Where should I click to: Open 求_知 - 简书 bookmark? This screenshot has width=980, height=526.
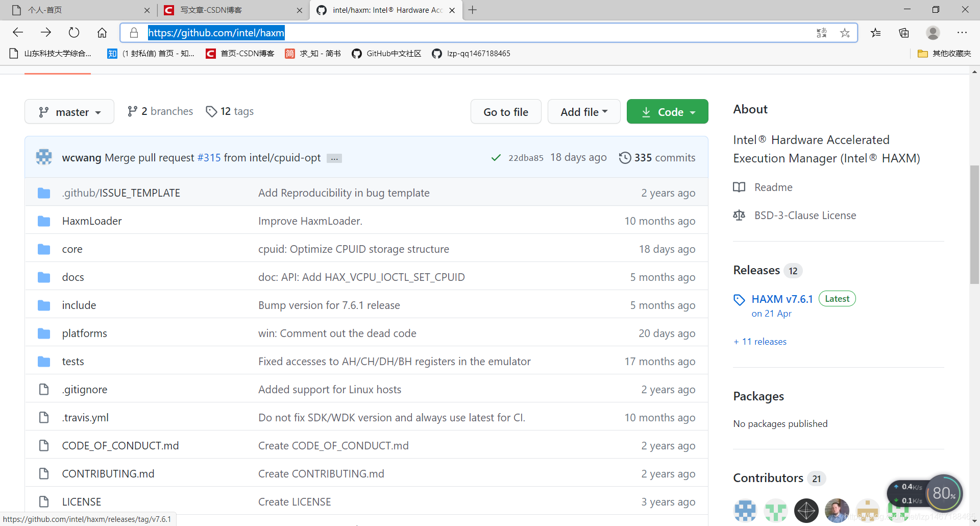313,54
